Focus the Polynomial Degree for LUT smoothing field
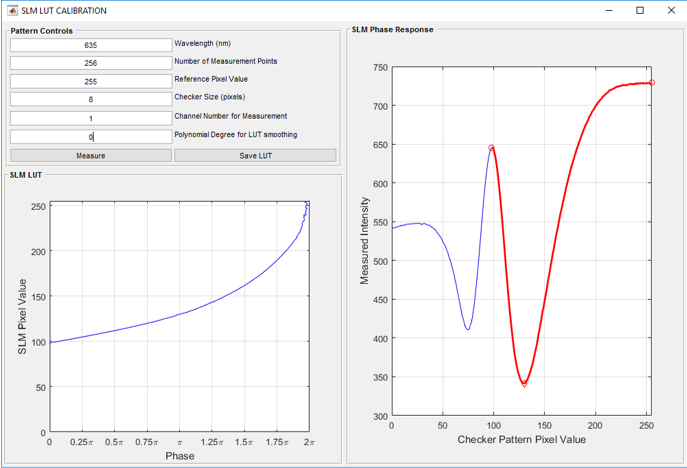687x468 pixels. coord(91,136)
